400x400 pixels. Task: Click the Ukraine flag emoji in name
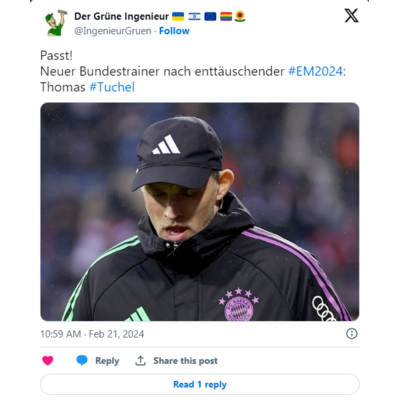(178, 16)
